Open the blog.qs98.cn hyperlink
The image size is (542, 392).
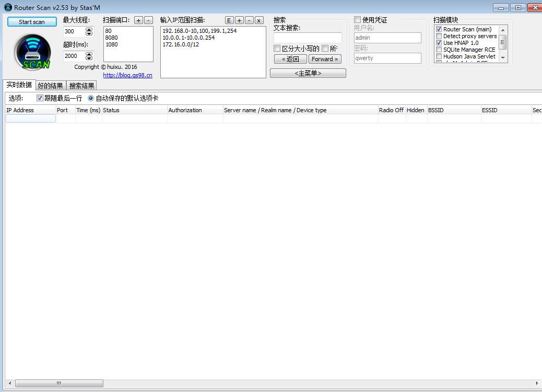click(127, 75)
